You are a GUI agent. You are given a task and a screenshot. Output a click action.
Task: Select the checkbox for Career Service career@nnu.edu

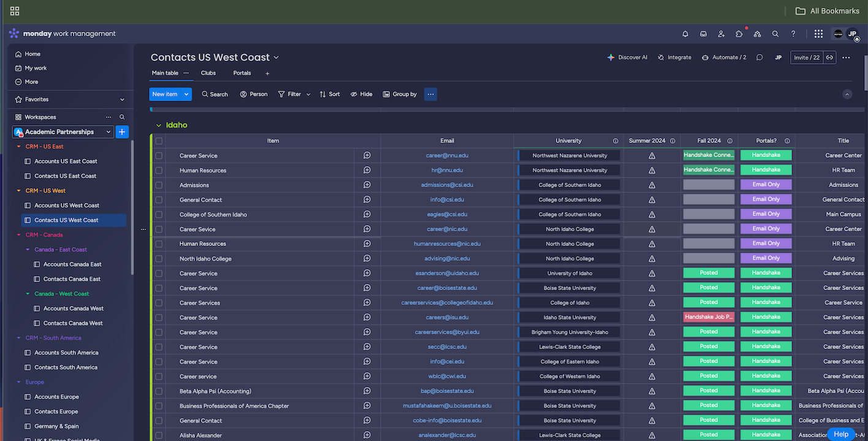click(x=159, y=156)
